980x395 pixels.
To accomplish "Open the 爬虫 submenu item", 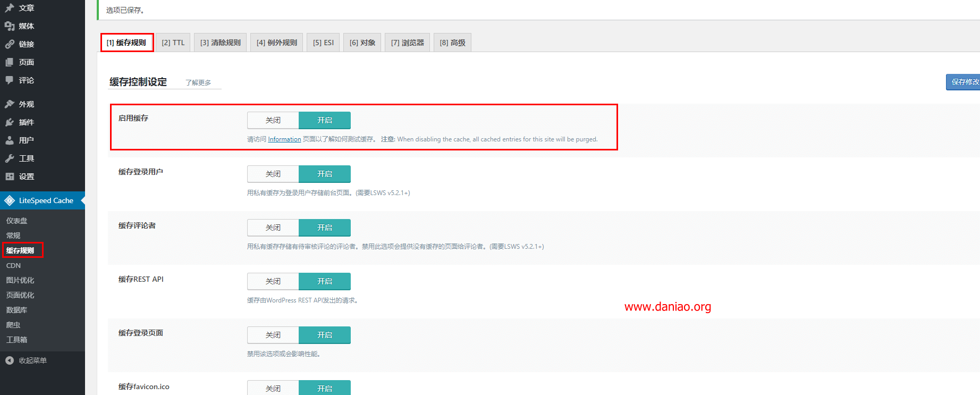I will pyautogui.click(x=13, y=325).
